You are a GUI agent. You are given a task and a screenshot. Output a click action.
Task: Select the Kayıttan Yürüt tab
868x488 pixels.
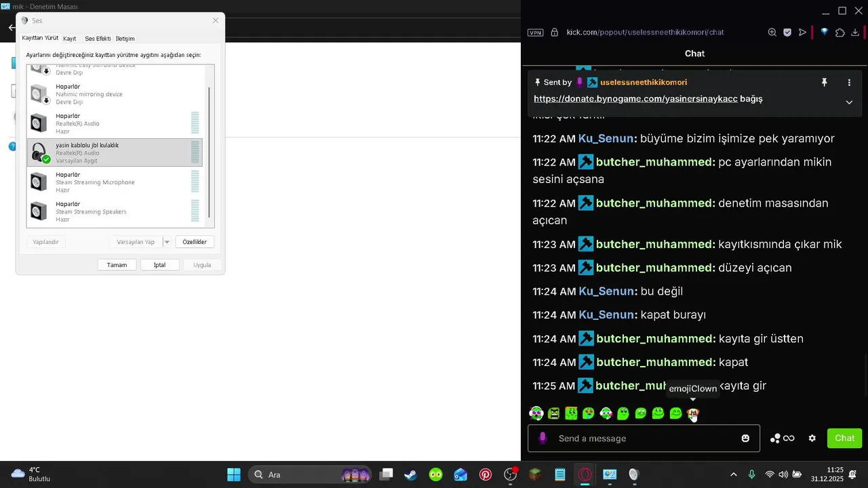[x=40, y=38]
